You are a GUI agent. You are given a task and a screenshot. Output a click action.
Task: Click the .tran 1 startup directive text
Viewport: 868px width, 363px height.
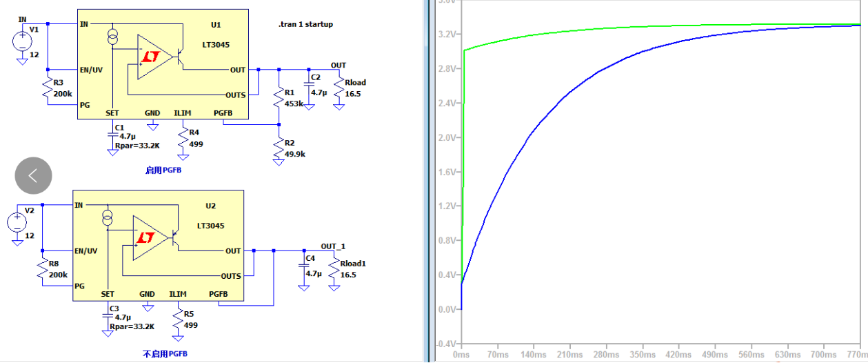click(x=305, y=24)
